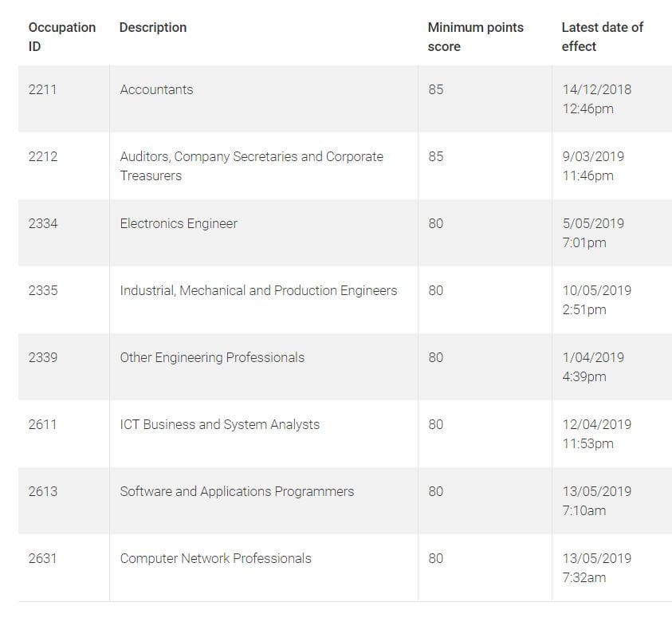Image resolution: width=672 pixels, height=618 pixels.
Task: Click the Description column header
Action: [153, 27]
